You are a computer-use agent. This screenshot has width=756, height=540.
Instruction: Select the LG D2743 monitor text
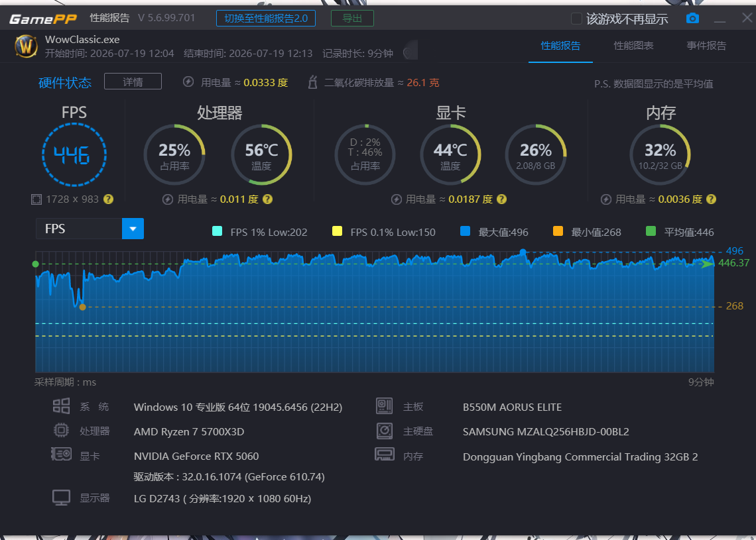pos(222,498)
